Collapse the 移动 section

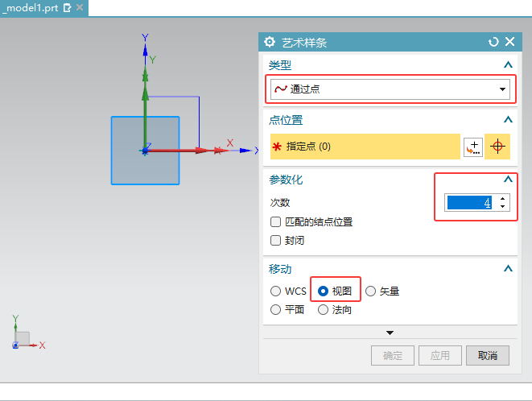508,269
